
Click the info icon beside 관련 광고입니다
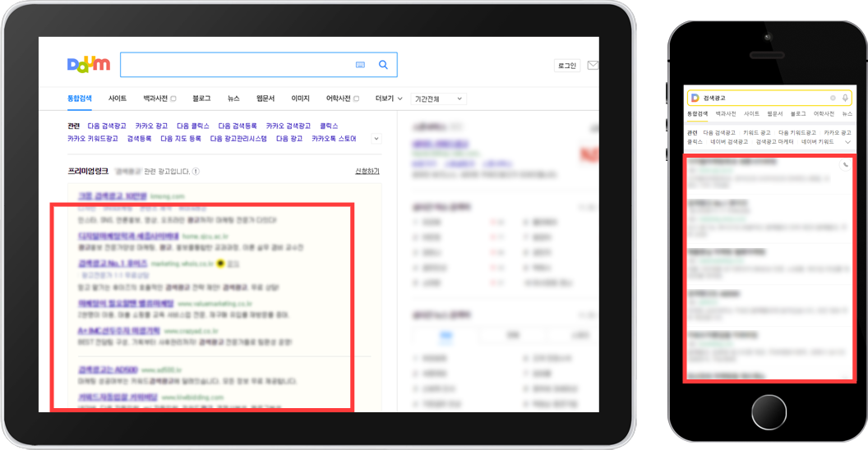point(196,172)
